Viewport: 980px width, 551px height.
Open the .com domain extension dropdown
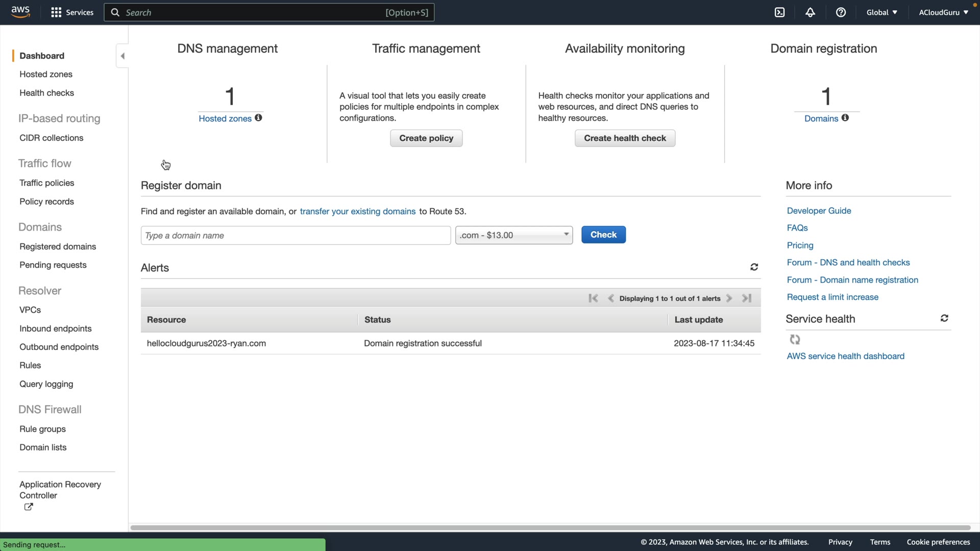pos(514,235)
